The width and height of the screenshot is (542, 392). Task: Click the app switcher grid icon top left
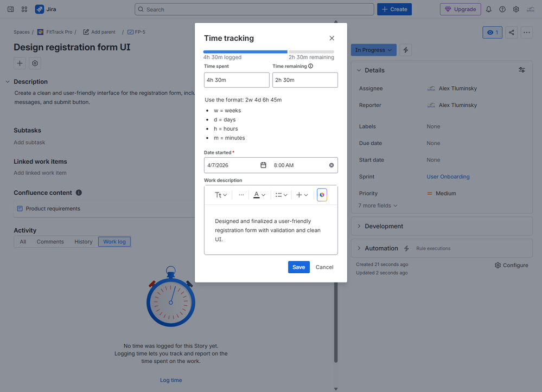tap(24, 9)
